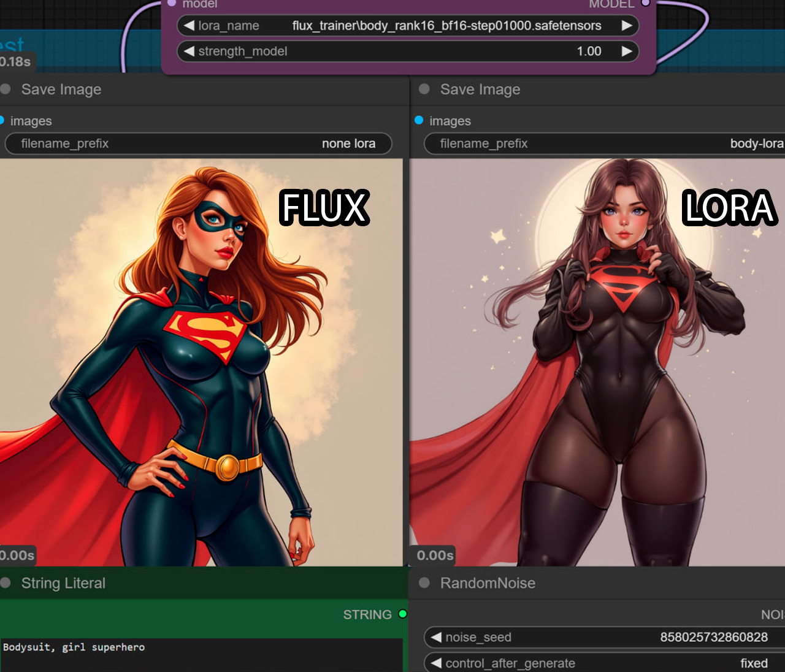This screenshot has width=785, height=672.
Task: Decrease strength_model with its left arrow
Action: [190, 52]
